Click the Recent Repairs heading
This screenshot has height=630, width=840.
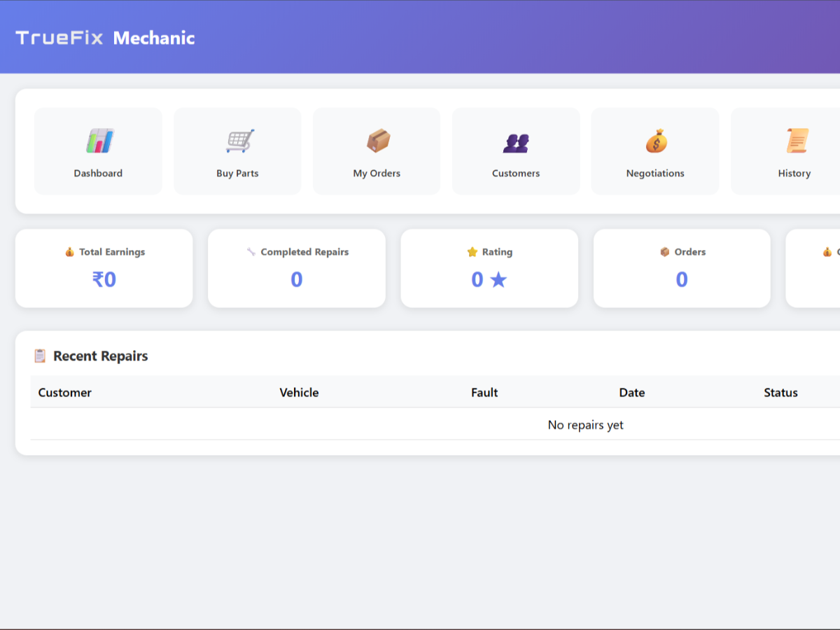tap(101, 356)
